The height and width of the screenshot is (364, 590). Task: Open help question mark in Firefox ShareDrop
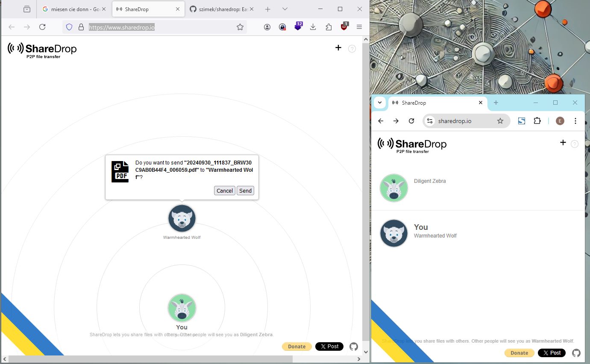point(352,49)
